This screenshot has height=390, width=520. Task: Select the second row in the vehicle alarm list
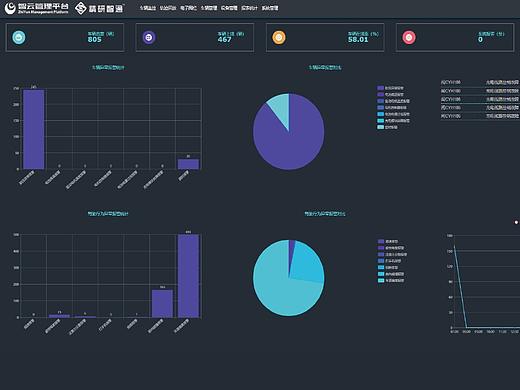click(480, 91)
